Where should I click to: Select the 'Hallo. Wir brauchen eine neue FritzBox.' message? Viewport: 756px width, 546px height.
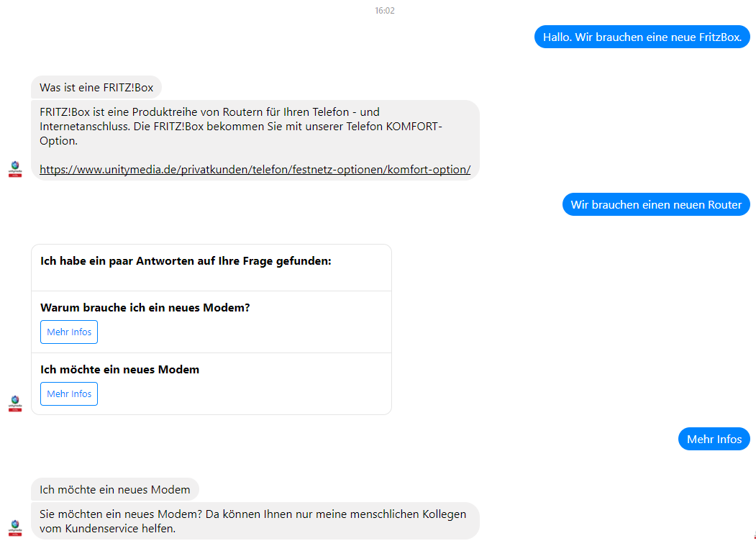click(x=642, y=37)
